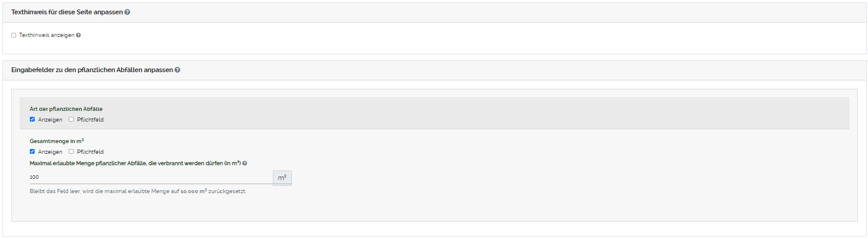This screenshot has width=868, height=239.
Task: Click help icon beside 'Eingabefelder zu den pflanzlichen Abfällen anpassen'
Action: click(x=177, y=70)
